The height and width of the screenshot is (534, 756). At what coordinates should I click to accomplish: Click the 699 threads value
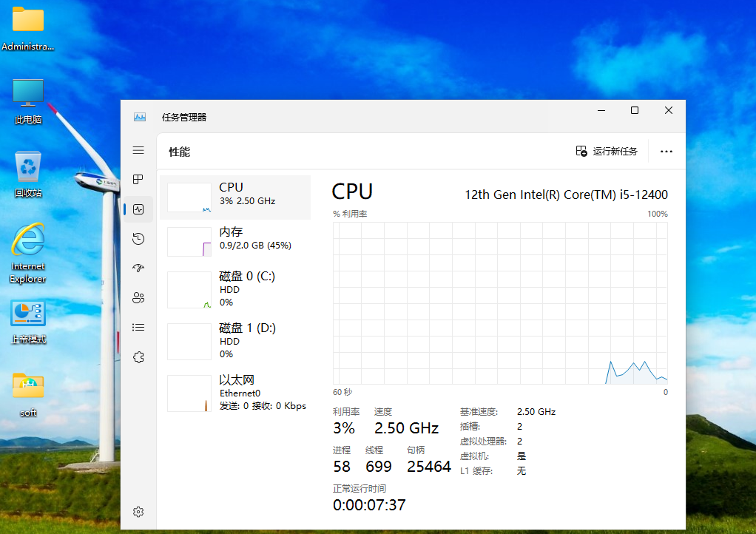[379, 467]
